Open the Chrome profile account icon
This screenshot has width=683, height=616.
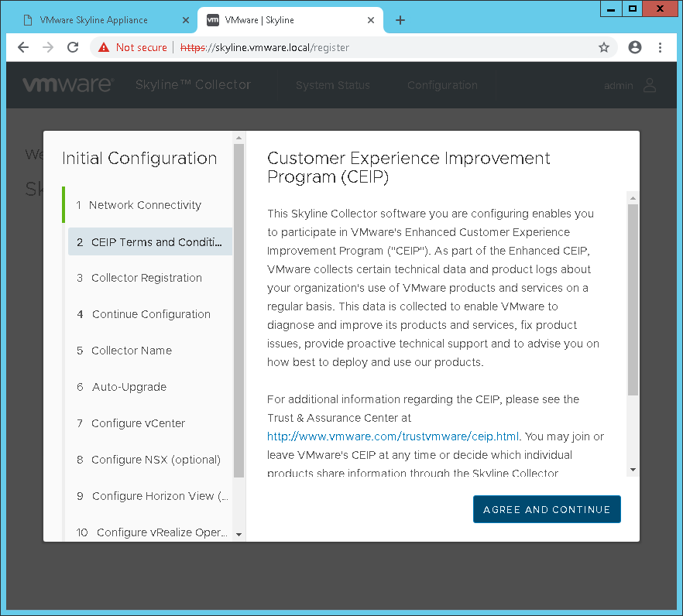point(635,47)
